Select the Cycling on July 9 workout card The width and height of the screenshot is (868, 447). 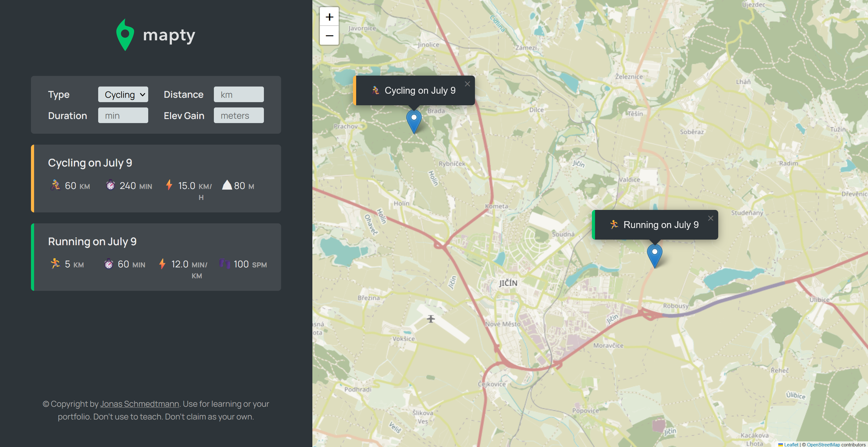click(156, 178)
